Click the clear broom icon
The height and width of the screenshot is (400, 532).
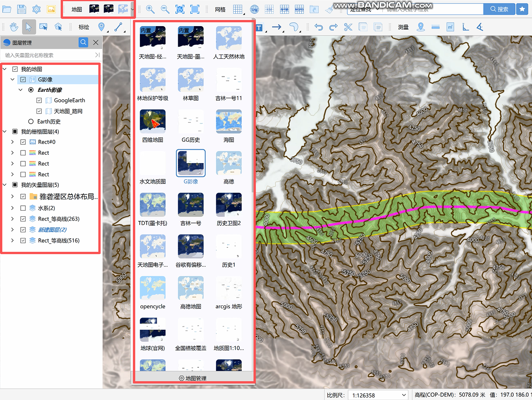coord(329,9)
